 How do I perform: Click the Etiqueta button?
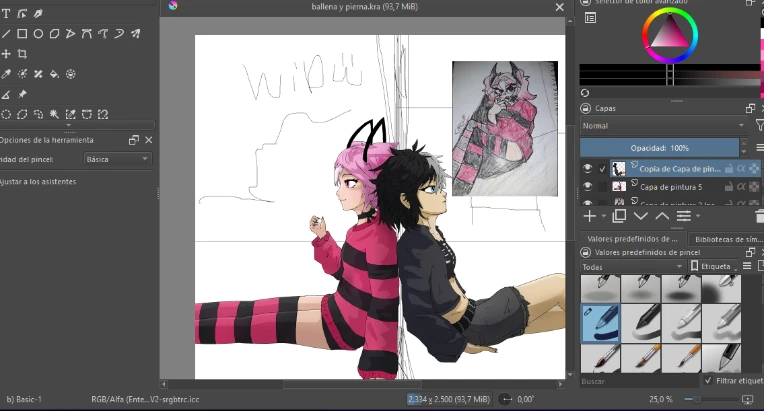(x=715, y=267)
